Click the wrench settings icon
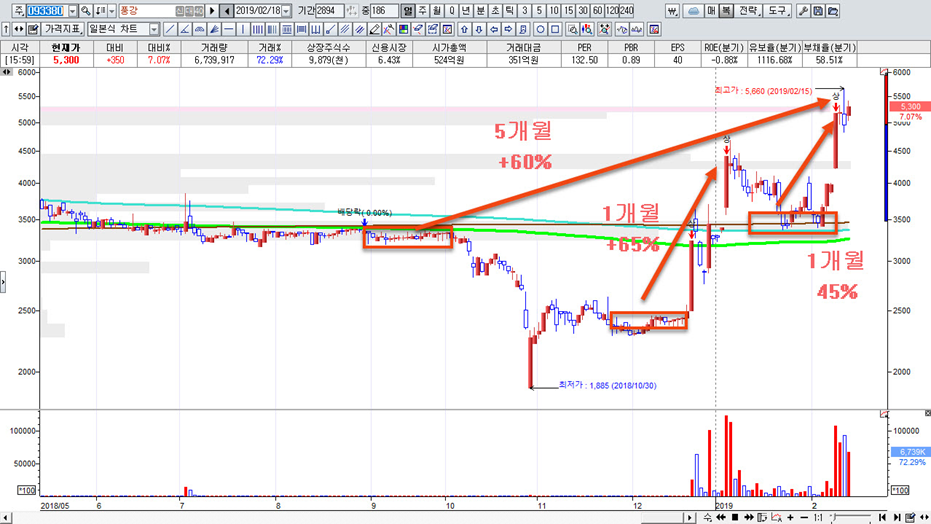This screenshot has height=524, width=931. [803, 11]
